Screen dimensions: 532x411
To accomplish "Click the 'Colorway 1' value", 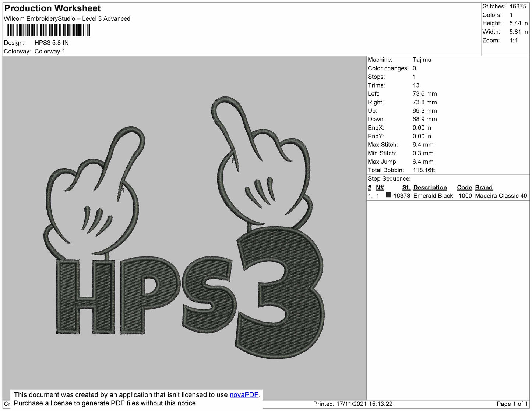I will click(50, 51).
